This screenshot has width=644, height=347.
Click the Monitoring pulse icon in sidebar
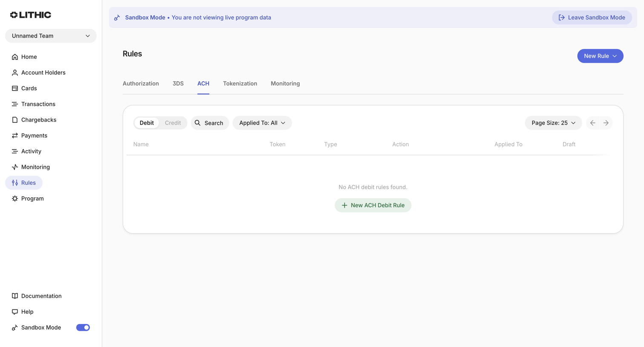pyautogui.click(x=15, y=167)
